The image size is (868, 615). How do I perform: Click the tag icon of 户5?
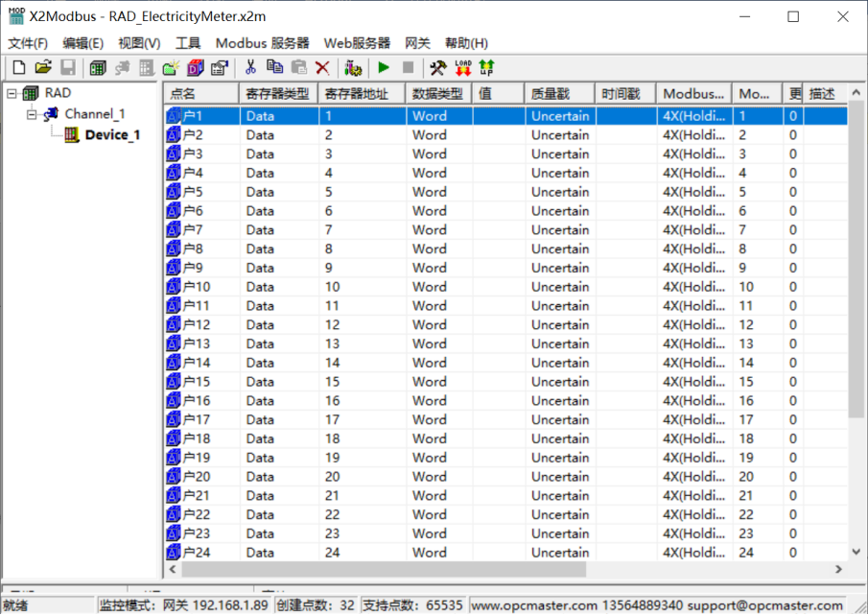click(x=174, y=192)
